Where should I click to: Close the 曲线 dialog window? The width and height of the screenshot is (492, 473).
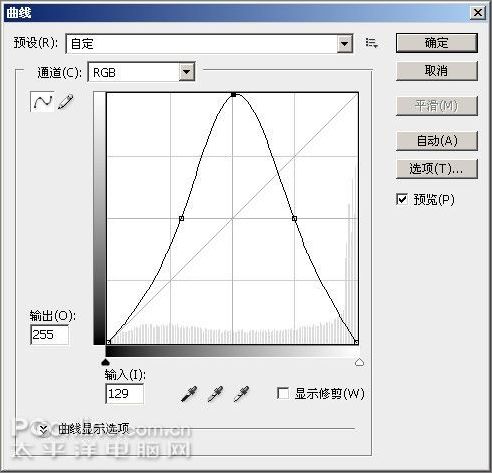(478, 13)
